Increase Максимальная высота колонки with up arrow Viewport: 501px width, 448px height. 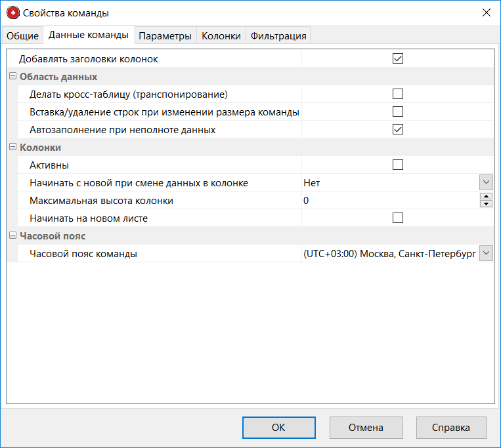486,197
